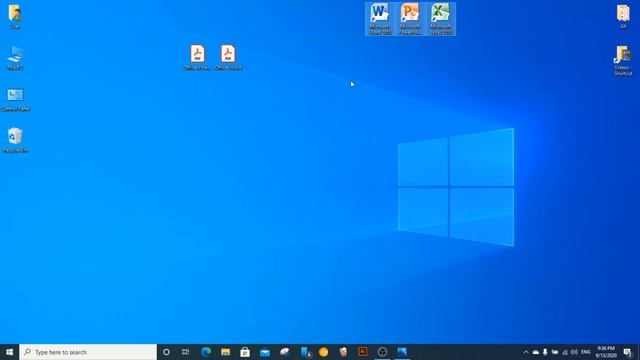
Task: Click the Type here to search box
Action: coord(88,352)
